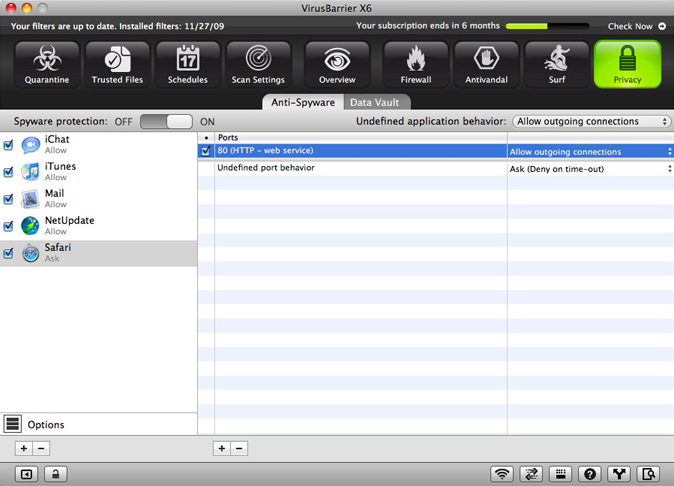Image resolution: width=674 pixels, height=486 pixels.
Task: Open port 80 connection behavior dropdown
Action: pyautogui.click(x=589, y=151)
